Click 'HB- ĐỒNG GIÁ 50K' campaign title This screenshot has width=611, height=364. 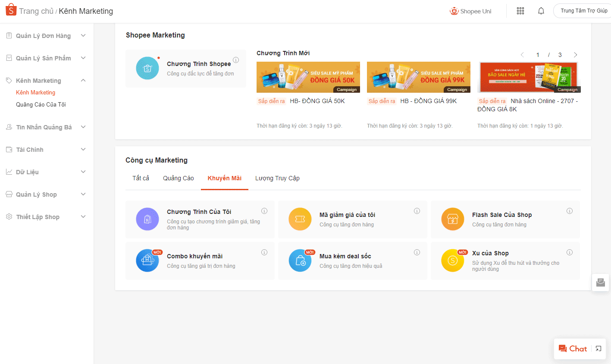(x=317, y=101)
